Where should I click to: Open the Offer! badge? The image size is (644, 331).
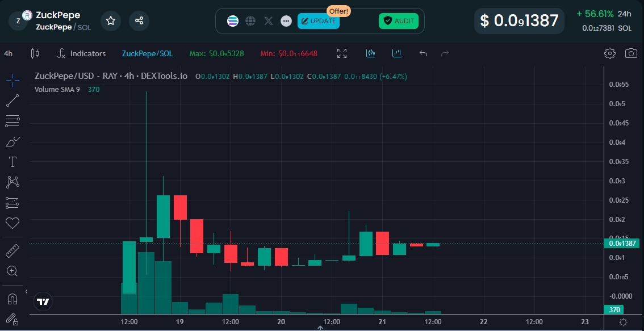pyautogui.click(x=339, y=11)
